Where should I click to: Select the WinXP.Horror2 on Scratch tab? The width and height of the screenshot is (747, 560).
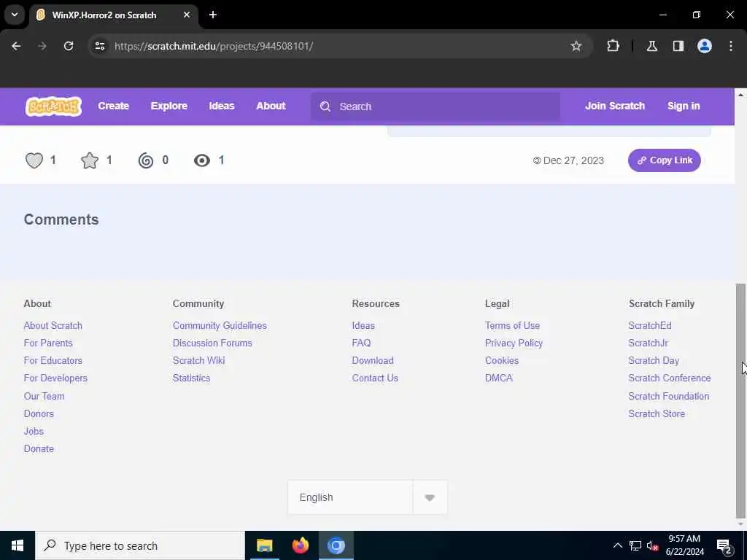(x=113, y=15)
